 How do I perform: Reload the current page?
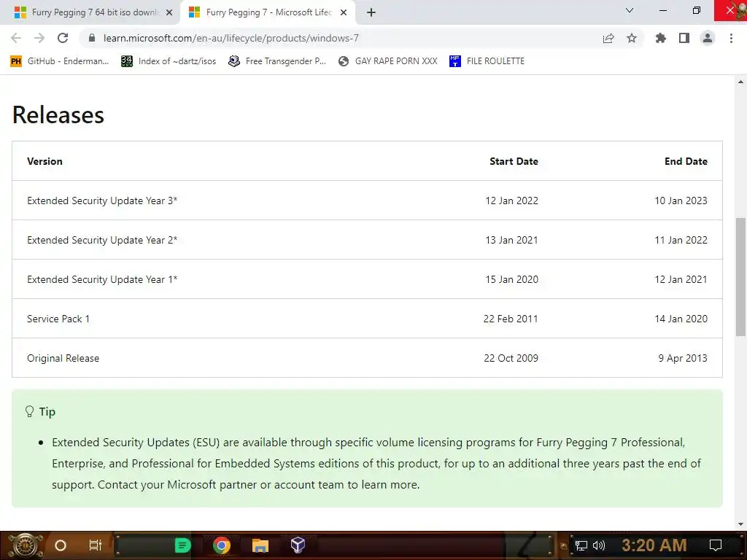(x=63, y=38)
